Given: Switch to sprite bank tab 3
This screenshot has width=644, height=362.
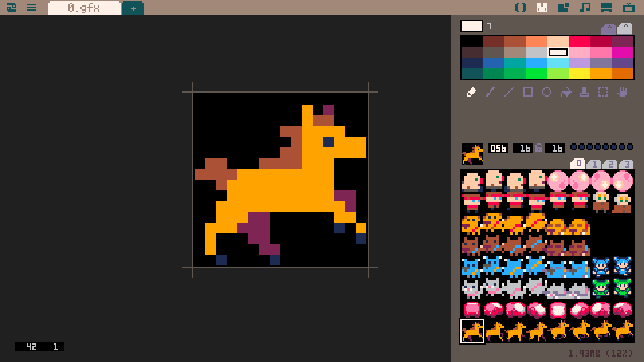Looking at the screenshot, I should point(626,164).
